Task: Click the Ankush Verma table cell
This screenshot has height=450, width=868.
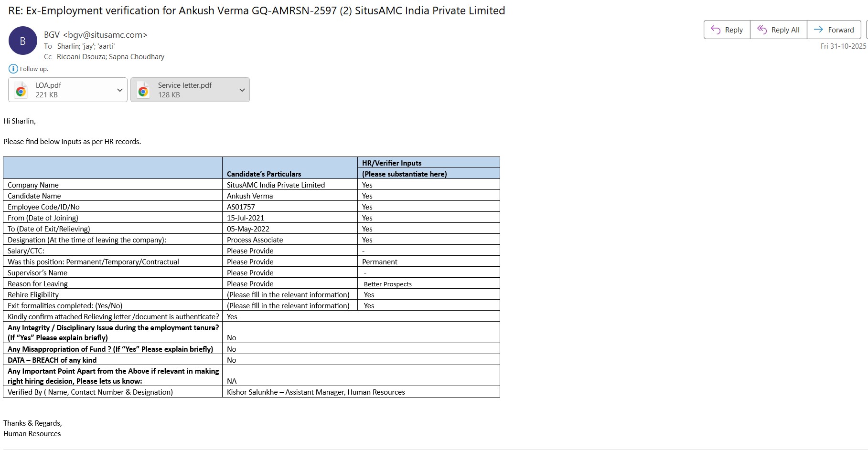Action: click(x=289, y=196)
